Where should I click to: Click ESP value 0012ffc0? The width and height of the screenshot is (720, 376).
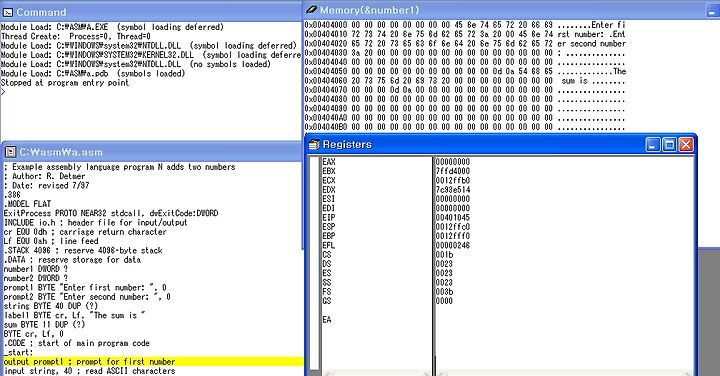click(x=453, y=227)
